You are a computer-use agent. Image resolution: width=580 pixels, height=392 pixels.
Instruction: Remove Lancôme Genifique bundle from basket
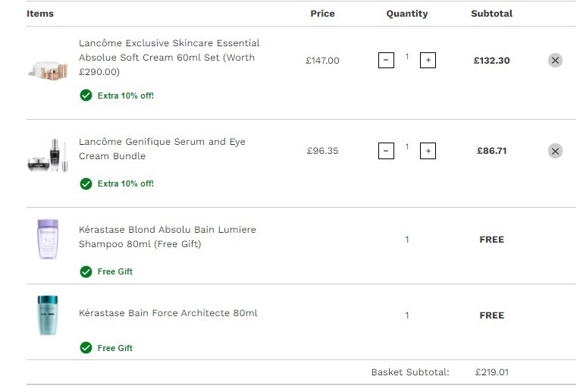[x=555, y=151]
